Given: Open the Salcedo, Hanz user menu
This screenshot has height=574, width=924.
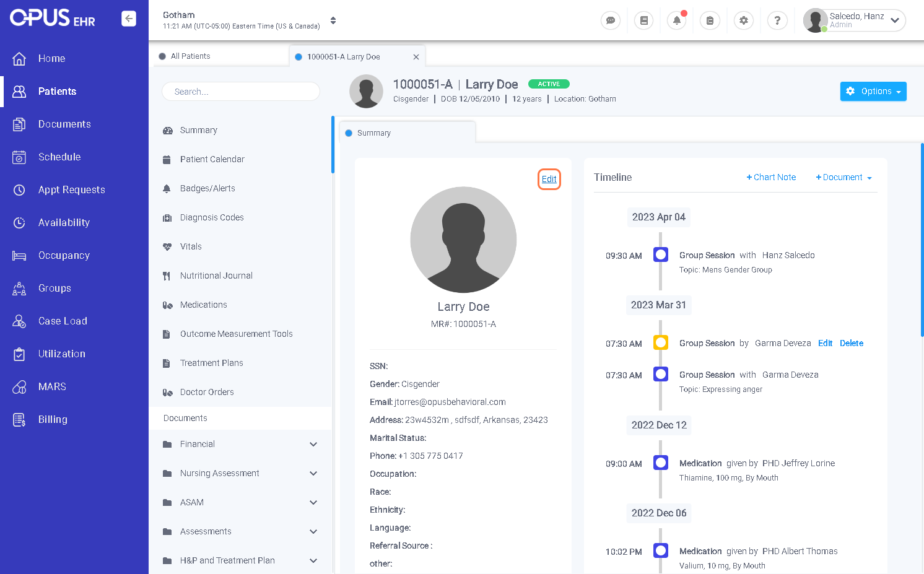Looking at the screenshot, I should (855, 20).
